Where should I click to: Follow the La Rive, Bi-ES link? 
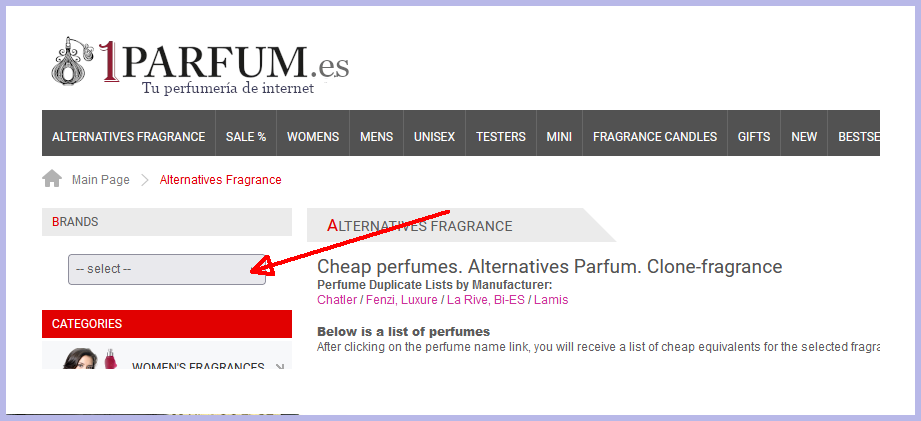[486, 300]
